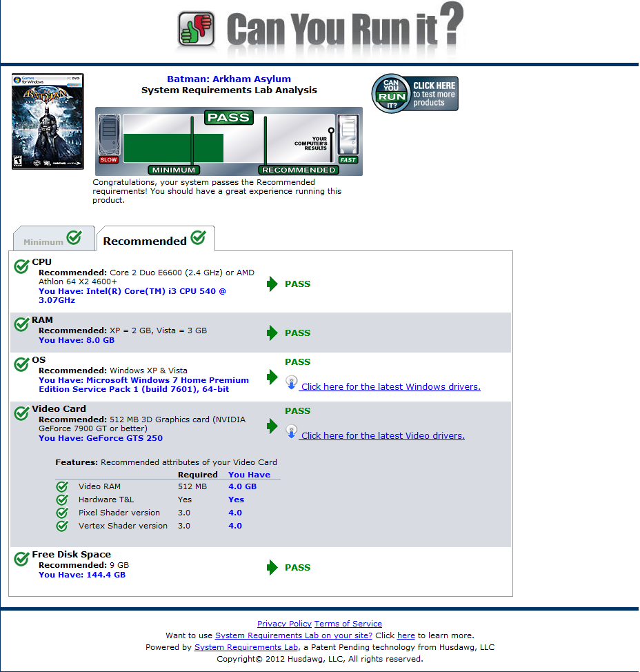
Task: Click the check icon beside Hardware T&L
Action: click(62, 500)
